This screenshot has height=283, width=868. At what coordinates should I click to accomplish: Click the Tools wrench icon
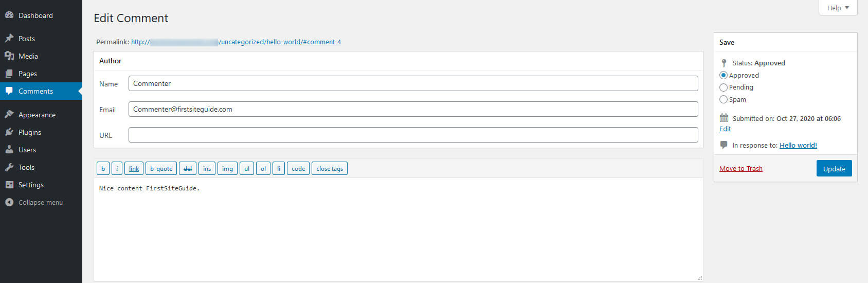pos(9,167)
